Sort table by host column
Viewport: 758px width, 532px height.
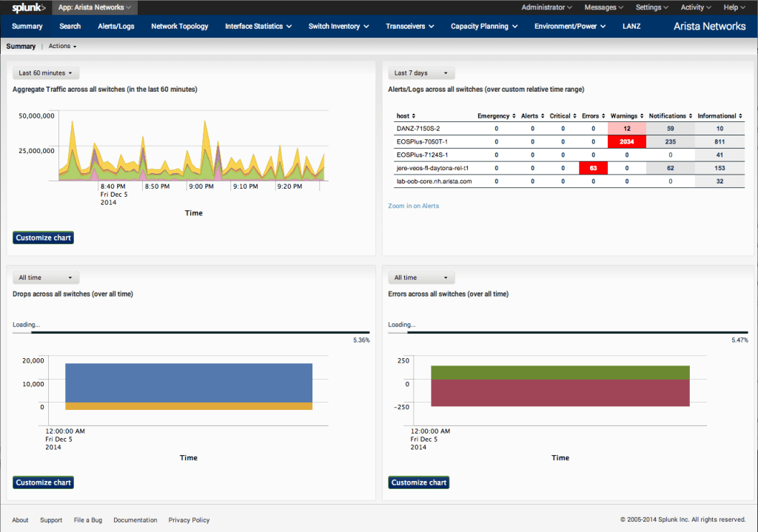406,116
